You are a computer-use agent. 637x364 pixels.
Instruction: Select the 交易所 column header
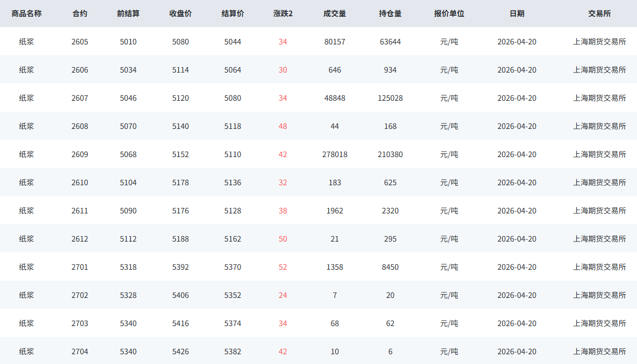[599, 14]
